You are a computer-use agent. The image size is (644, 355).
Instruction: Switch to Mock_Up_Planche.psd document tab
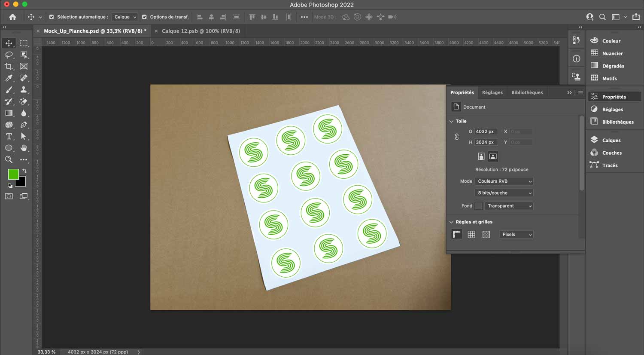[x=95, y=31]
